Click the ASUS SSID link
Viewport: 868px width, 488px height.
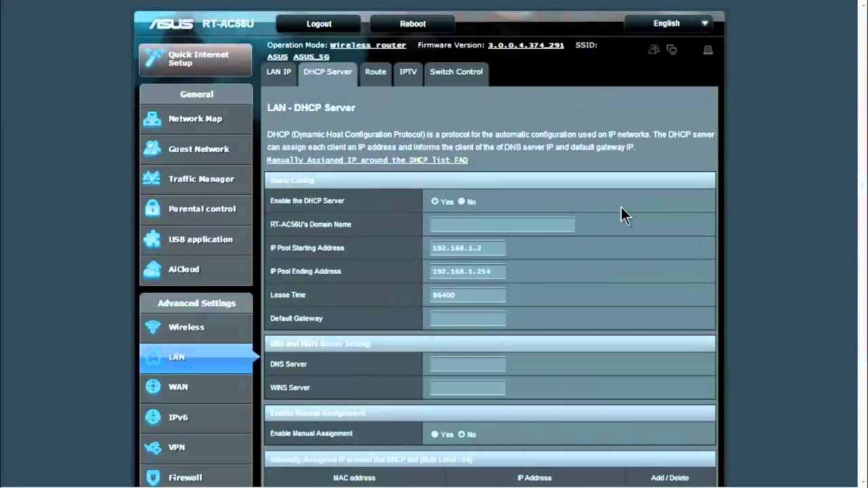[277, 57]
